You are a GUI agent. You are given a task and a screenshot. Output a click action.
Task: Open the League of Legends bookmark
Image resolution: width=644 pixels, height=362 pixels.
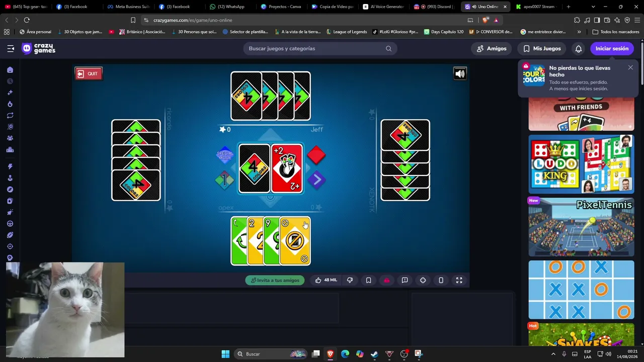coord(347,32)
